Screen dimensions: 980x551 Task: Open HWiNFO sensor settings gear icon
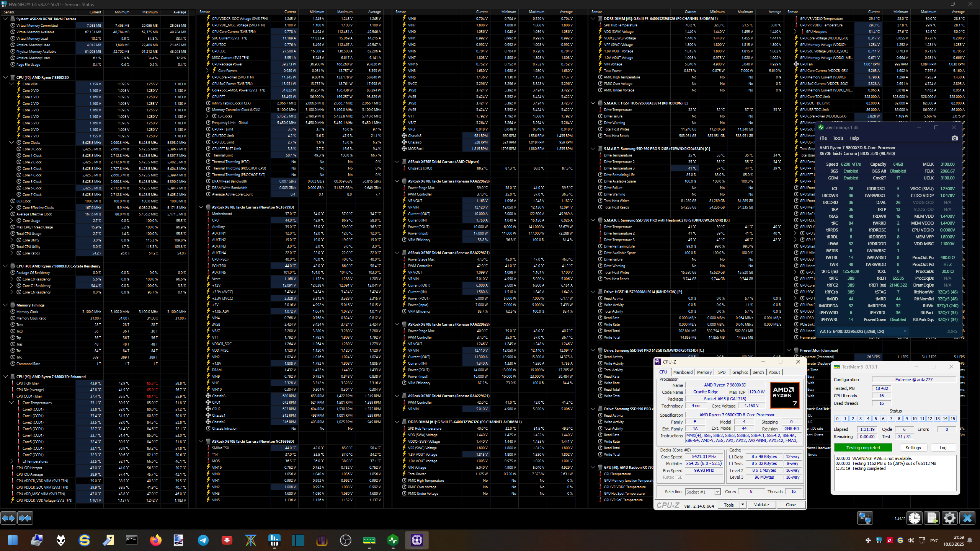950,518
